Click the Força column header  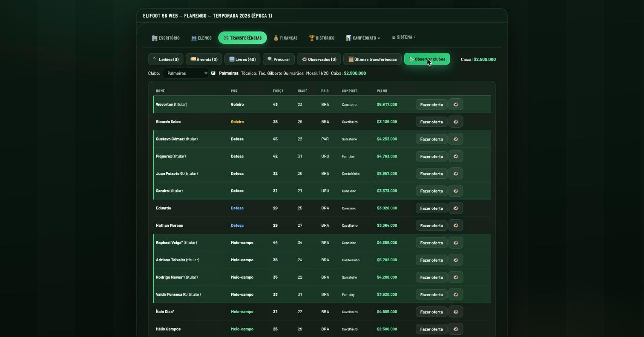[x=278, y=91]
